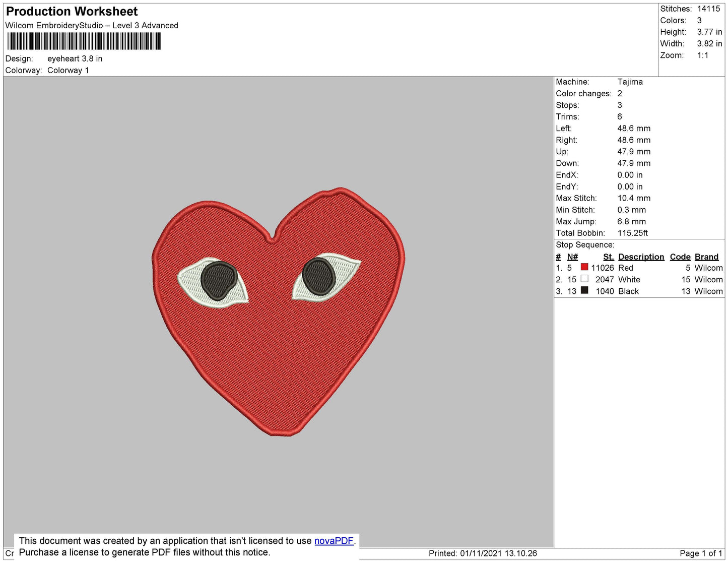Screen dimensions: 728x563
Task: Click the Color changes value 2
Action: pos(620,93)
